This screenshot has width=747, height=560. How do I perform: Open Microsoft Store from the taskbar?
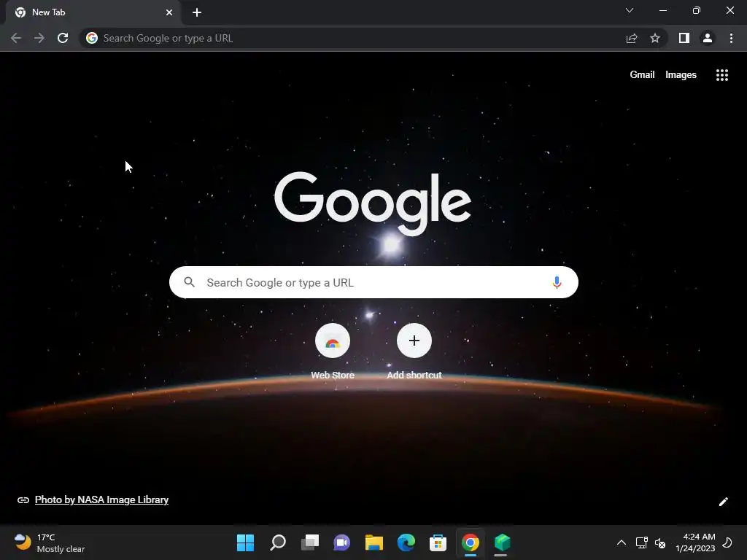pos(438,542)
